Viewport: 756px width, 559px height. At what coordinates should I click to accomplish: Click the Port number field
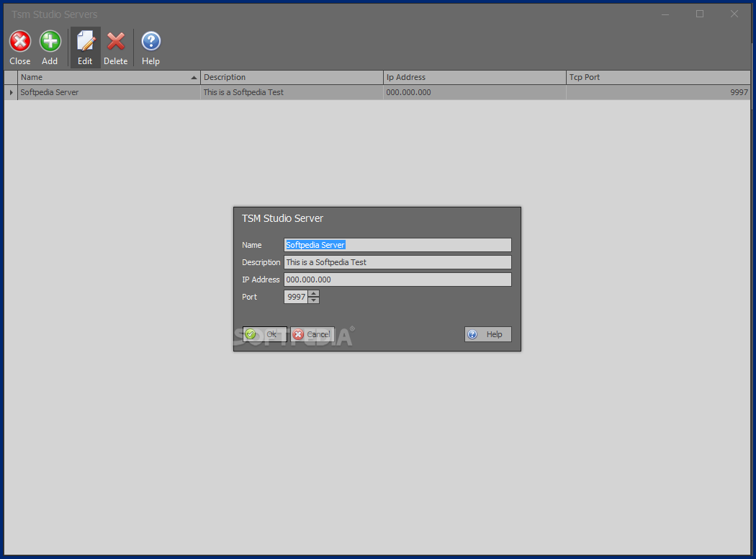coord(296,297)
